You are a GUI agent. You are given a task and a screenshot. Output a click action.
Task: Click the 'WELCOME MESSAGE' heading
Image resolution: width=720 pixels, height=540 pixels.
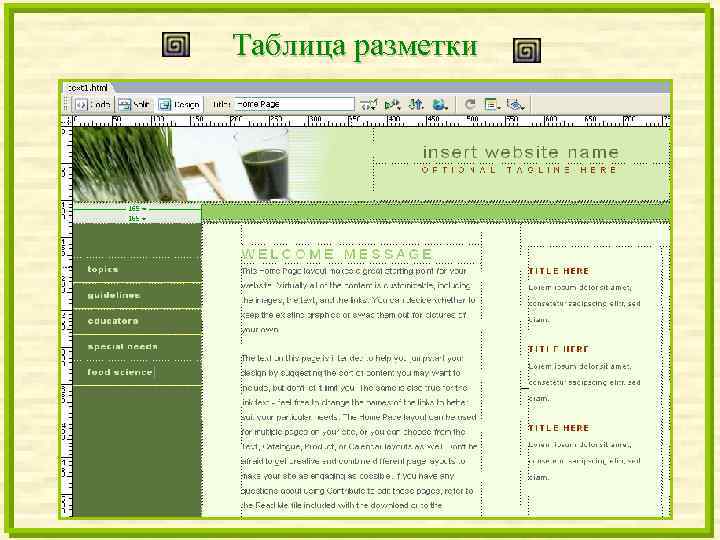(x=337, y=254)
